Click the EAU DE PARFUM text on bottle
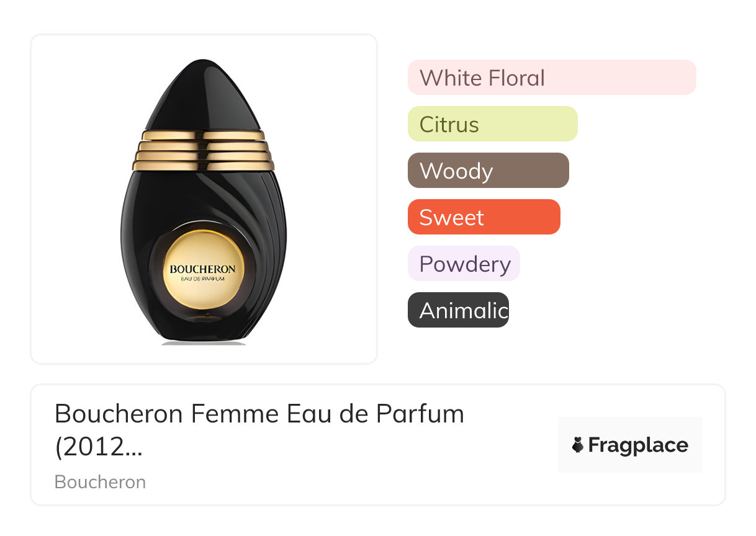This screenshot has height=536, width=756. click(x=203, y=279)
